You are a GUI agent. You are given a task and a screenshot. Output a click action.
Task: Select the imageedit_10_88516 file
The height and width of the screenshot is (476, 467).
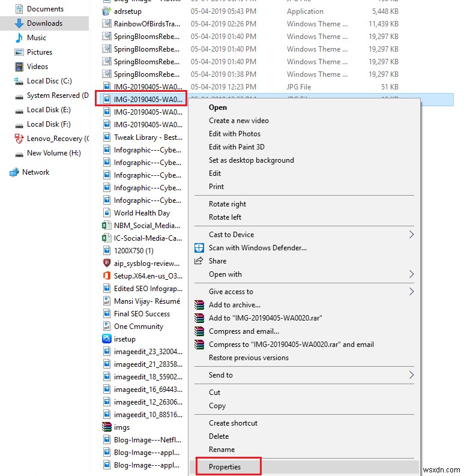point(148,415)
